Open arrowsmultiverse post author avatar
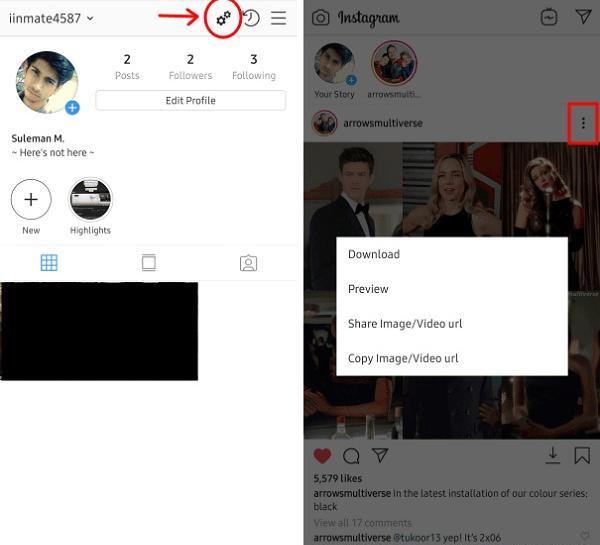Screen dimensions: 600x545 pos(324,123)
